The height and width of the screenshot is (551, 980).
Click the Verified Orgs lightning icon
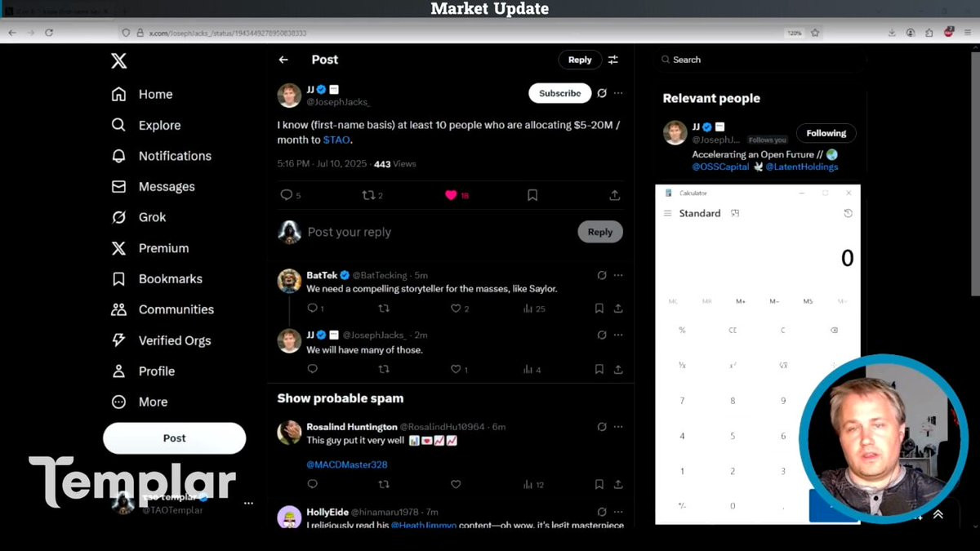click(x=118, y=340)
